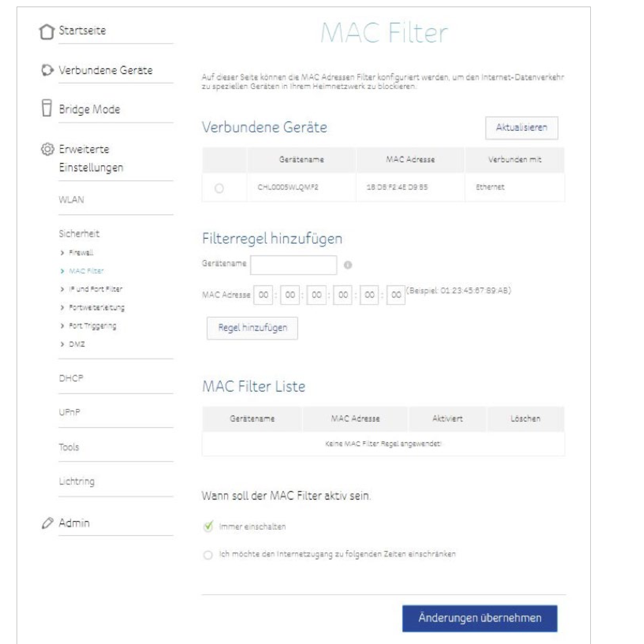This screenshot has height=644, width=644.
Task: Click the Regel hinzufügen button
Action: coord(252,328)
